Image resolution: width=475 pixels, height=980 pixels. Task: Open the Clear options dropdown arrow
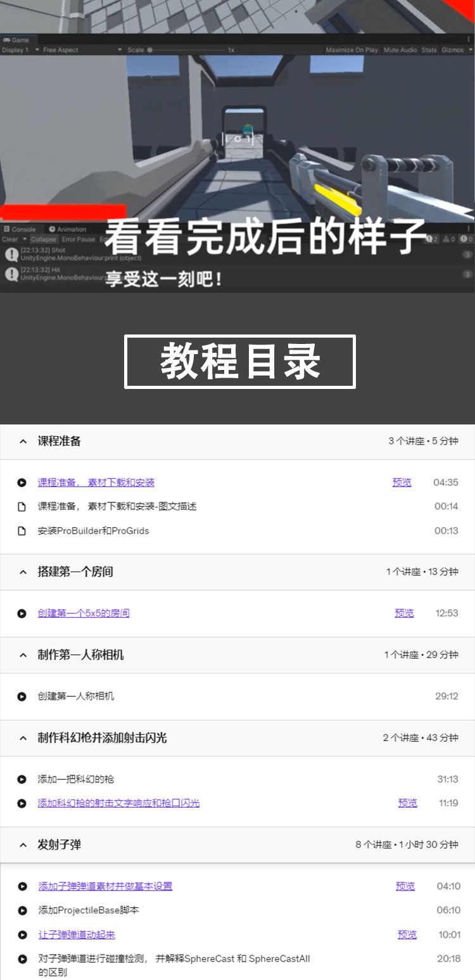click(25, 239)
